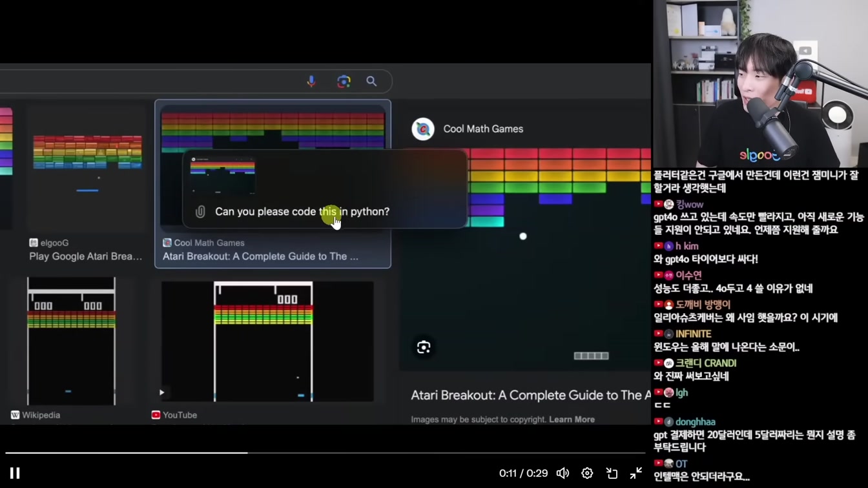The image size is (868, 488).
Task: Click chat username 크랜디 CRANDI
Action: 706,363
